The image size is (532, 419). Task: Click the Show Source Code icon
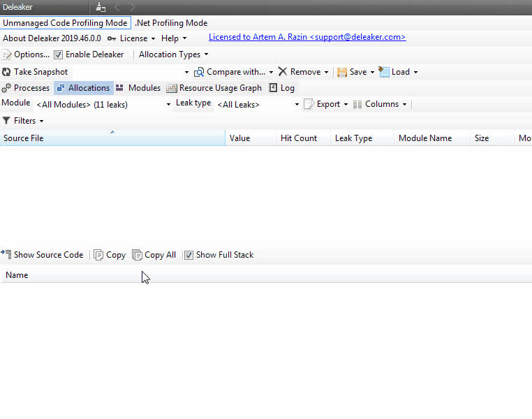6,254
